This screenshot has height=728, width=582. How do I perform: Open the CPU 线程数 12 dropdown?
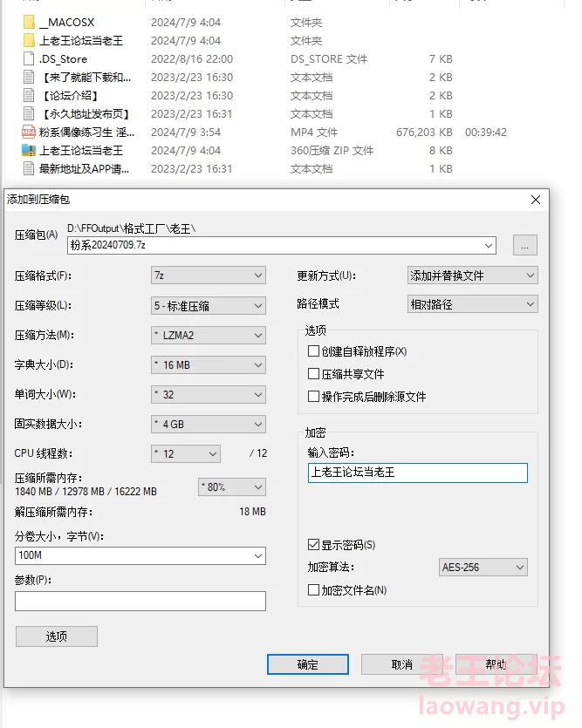click(186, 453)
